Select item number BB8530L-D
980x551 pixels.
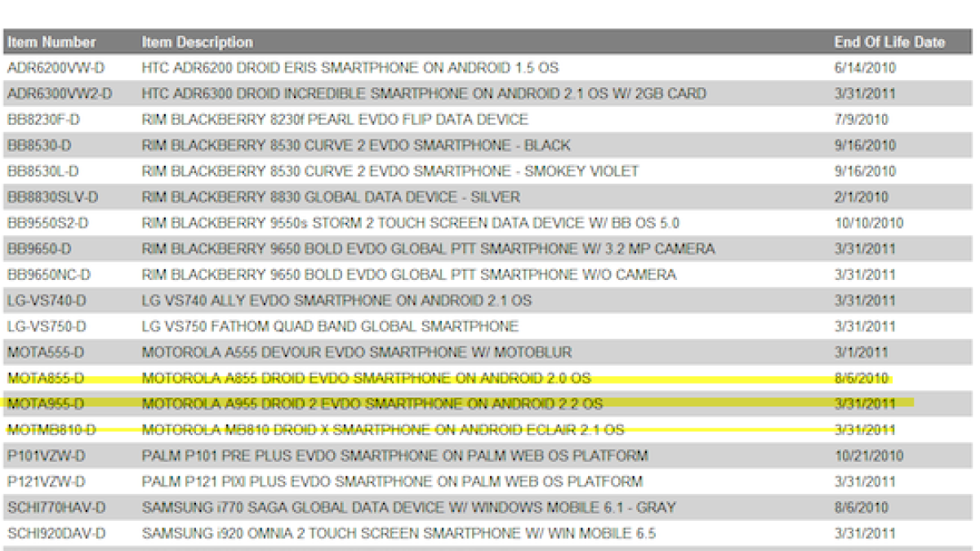click(x=43, y=171)
